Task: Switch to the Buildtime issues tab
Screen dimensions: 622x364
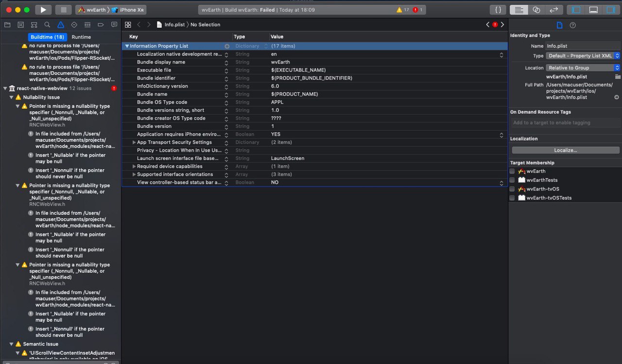Action: [x=47, y=37]
